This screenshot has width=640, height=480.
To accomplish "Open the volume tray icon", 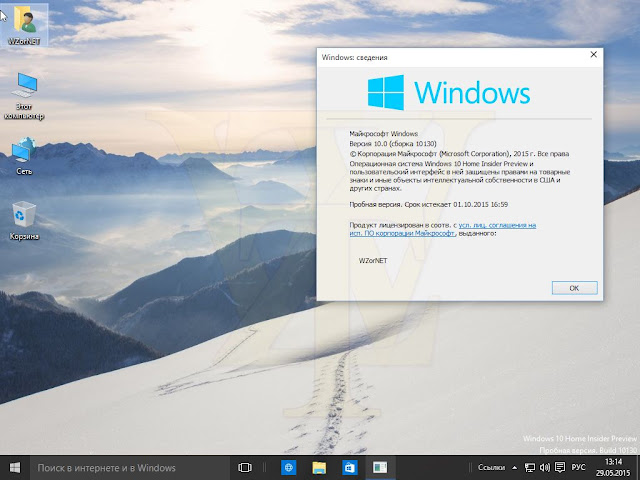I will tap(544, 468).
